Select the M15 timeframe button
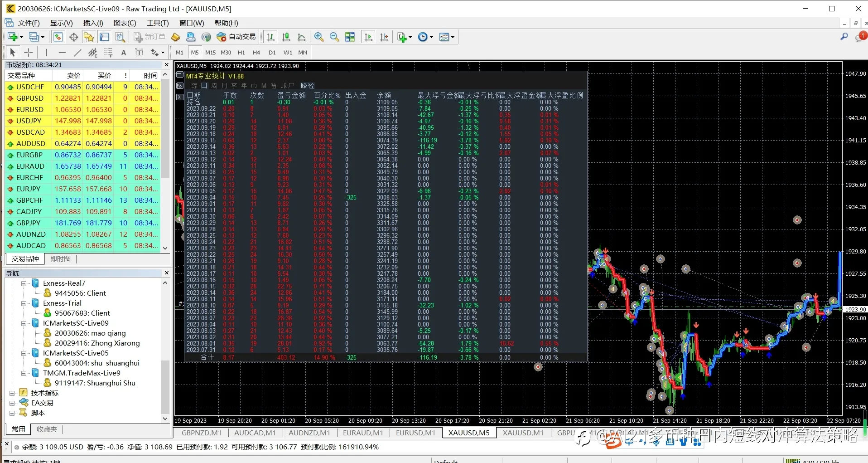 (210, 53)
